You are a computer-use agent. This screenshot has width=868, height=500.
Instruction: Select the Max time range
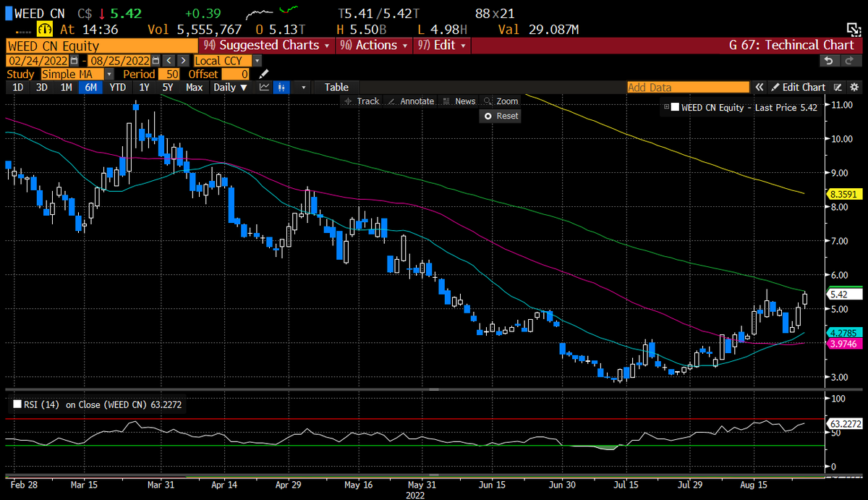(194, 87)
